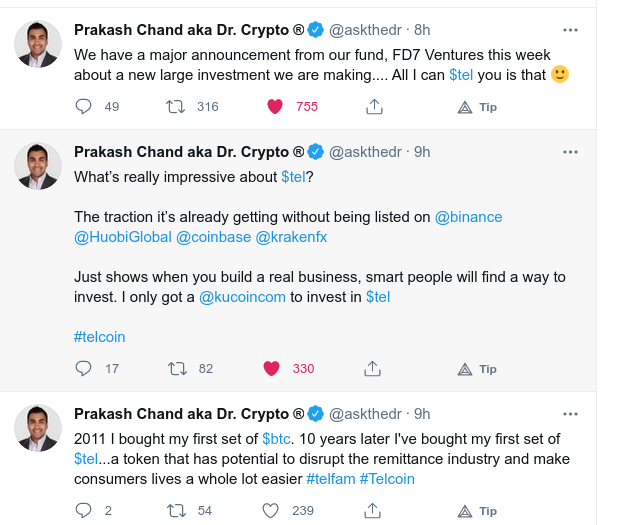Like the tweet with 239 likes

[270, 511]
